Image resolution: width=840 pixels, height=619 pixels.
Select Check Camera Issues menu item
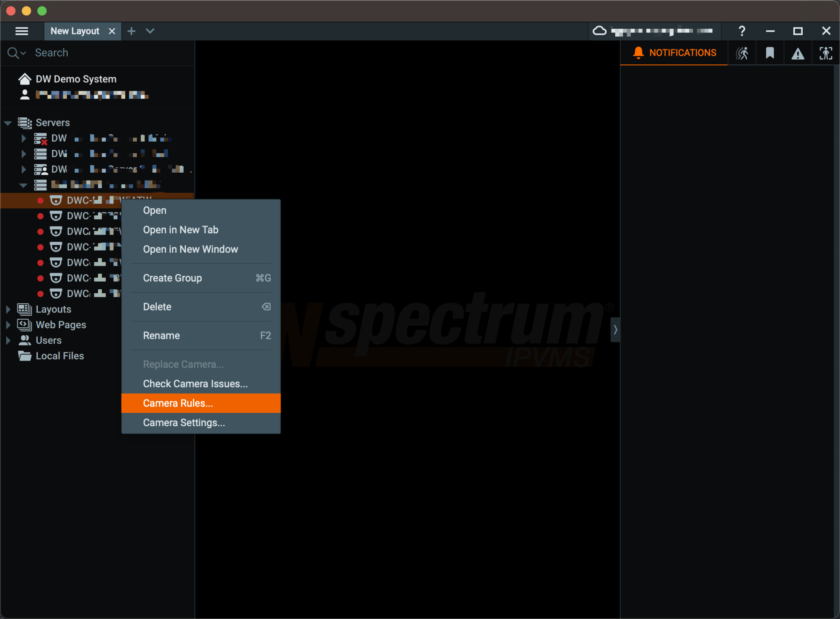pyautogui.click(x=201, y=384)
